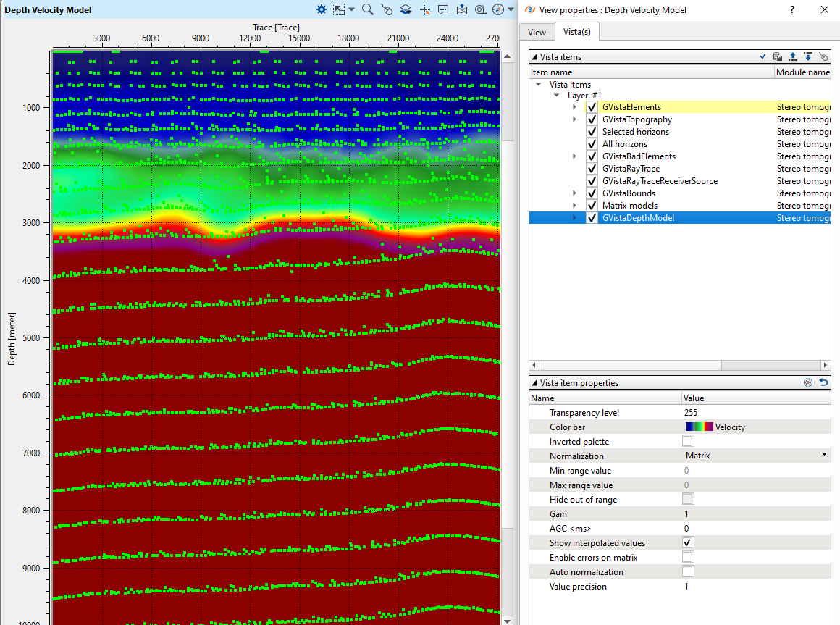840x625 pixels.
Task: Click the Velocity color bar swatch
Action: point(699,427)
